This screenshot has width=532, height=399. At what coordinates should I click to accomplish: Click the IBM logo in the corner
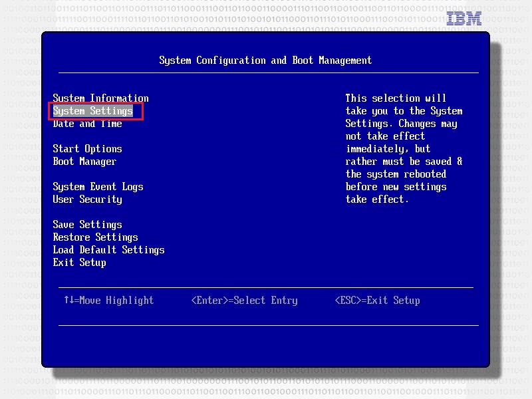click(464, 19)
